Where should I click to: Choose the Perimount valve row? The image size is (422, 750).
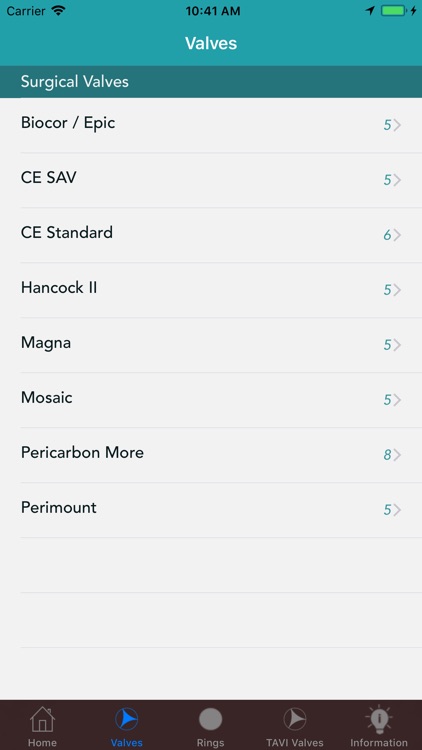211,510
